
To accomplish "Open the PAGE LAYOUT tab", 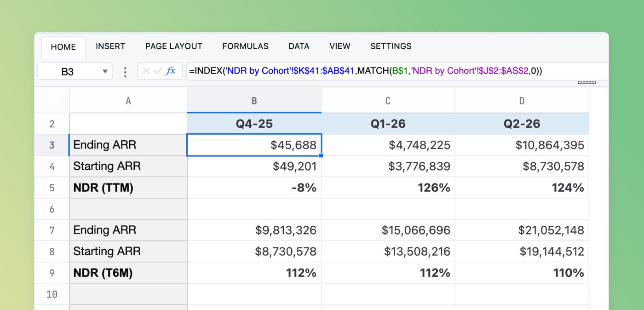I will [x=174, y=46].
